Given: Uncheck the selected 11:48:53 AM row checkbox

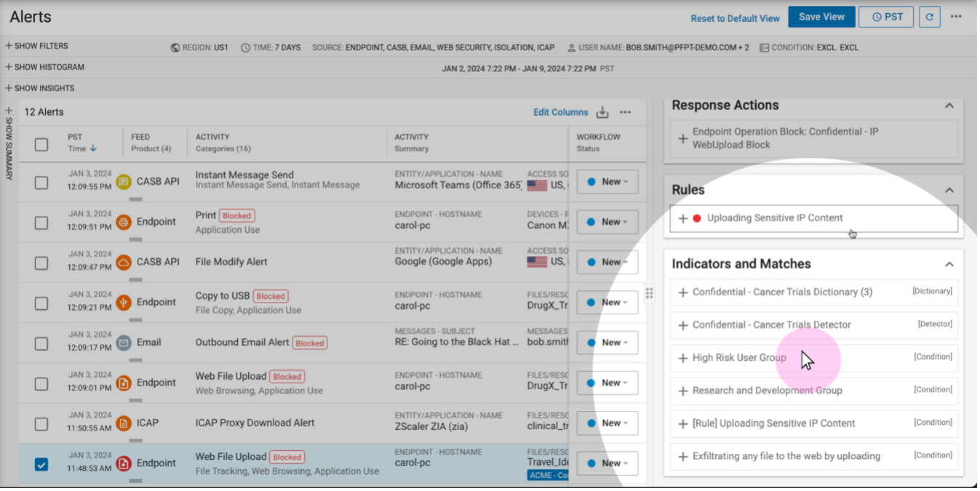Looking at the screenshot, I should click(41, 463).
